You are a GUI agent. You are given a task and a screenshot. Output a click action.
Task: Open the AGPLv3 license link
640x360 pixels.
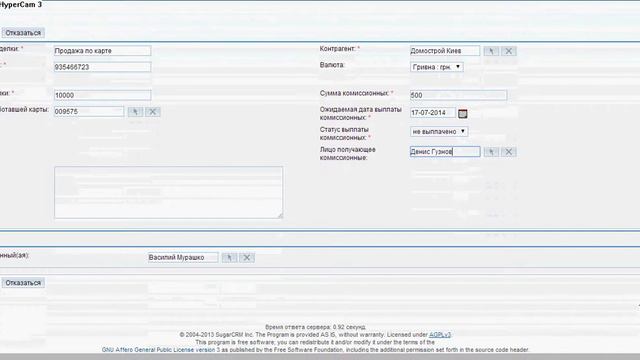coord(440,335)
